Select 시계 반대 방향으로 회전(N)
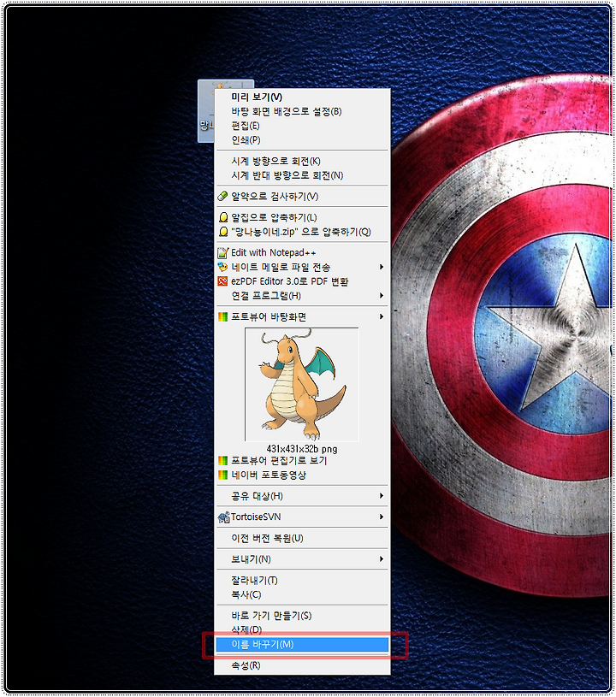The image size is (616, 697). [303, 175]
